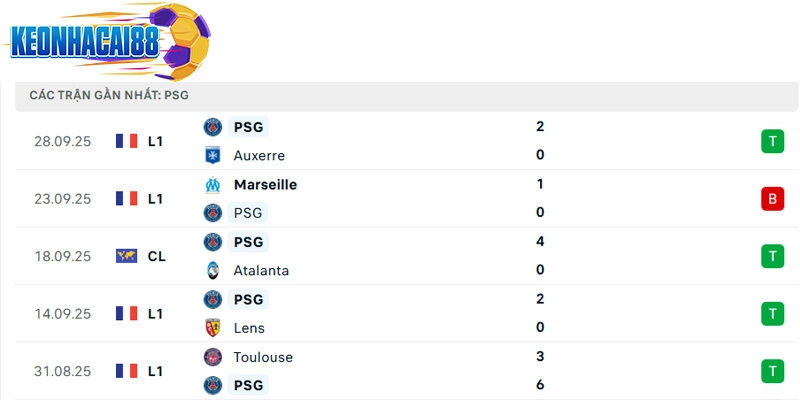This screenshot has height=400, width=800.
Task: Click the red B result badge
Action: click(772, 199)
